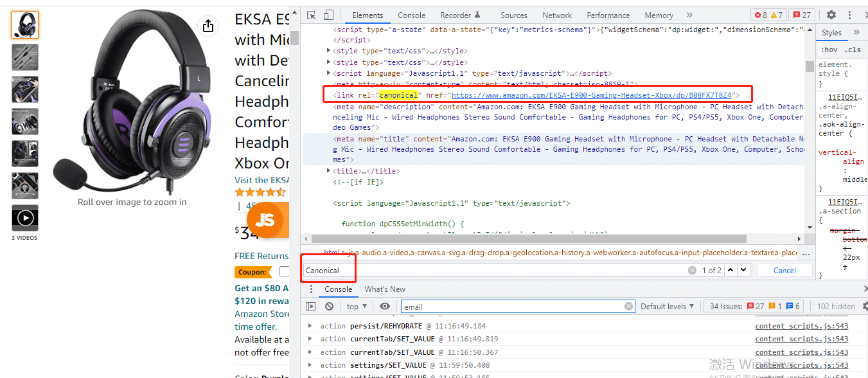Expand the settings/SET_VALUE 11:59:50.408 entry

(310, 365)
